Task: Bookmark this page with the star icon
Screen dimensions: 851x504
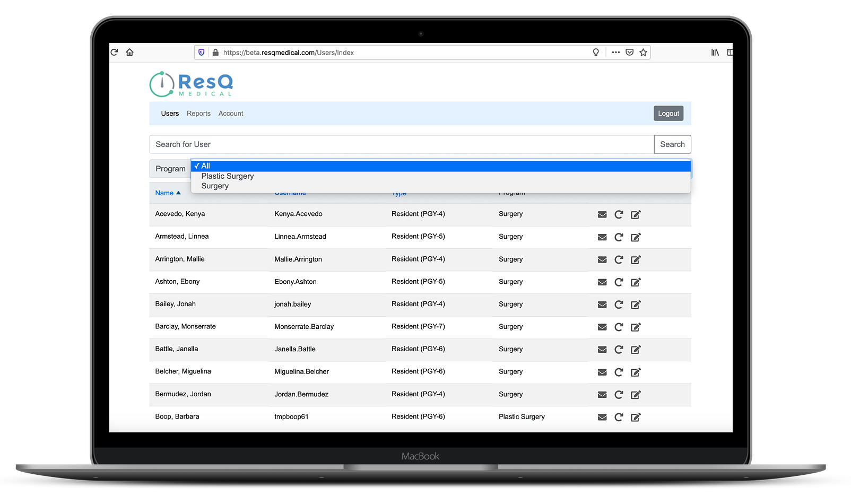Action: tap(643, 52)
